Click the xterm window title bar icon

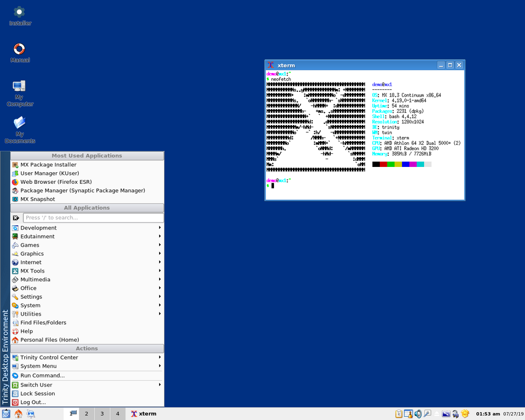click(270, 65)
